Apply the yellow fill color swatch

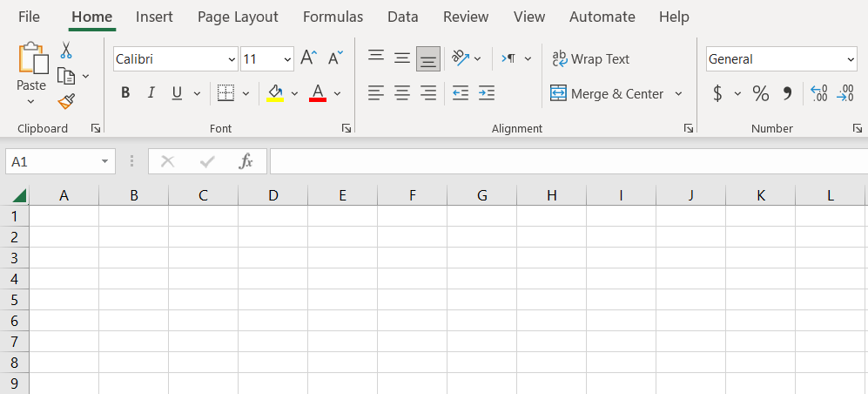point(275,93)
